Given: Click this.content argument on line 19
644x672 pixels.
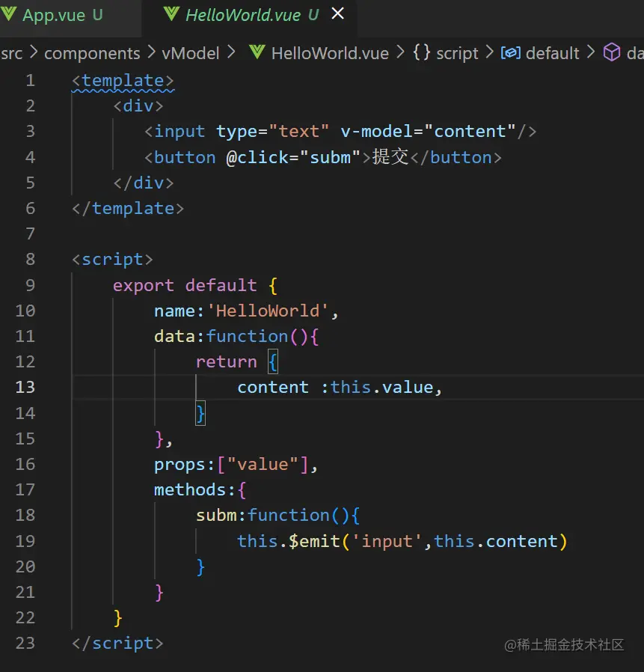Looking at the screenshot, I should point(496,541).
